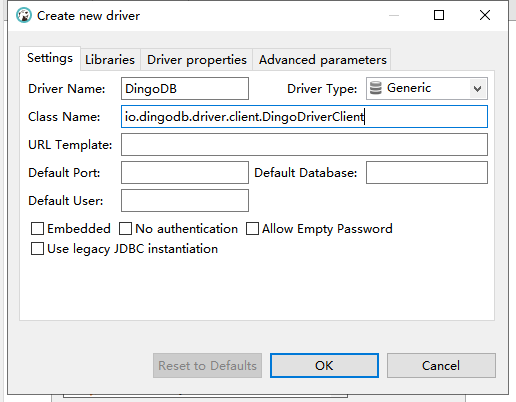Maximize the Create new driver dialog
516x402 pixels.
439,15
